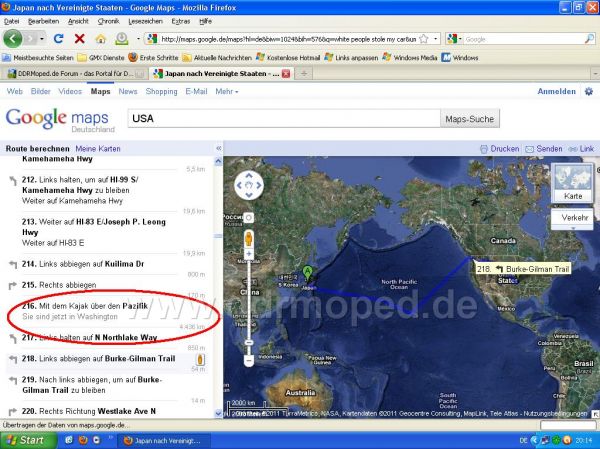Click in the Maps search field containing USA
600x449 pixels.
284,118
